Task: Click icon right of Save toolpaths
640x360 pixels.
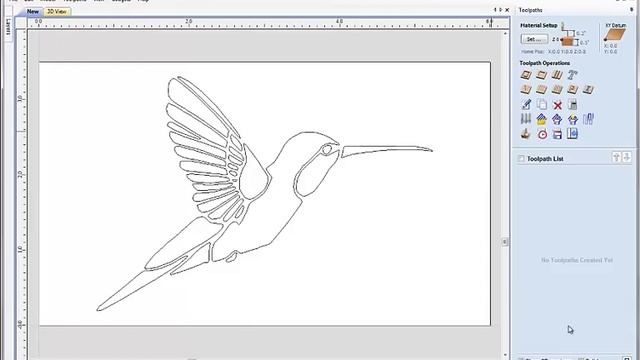Action: point(573,134)
